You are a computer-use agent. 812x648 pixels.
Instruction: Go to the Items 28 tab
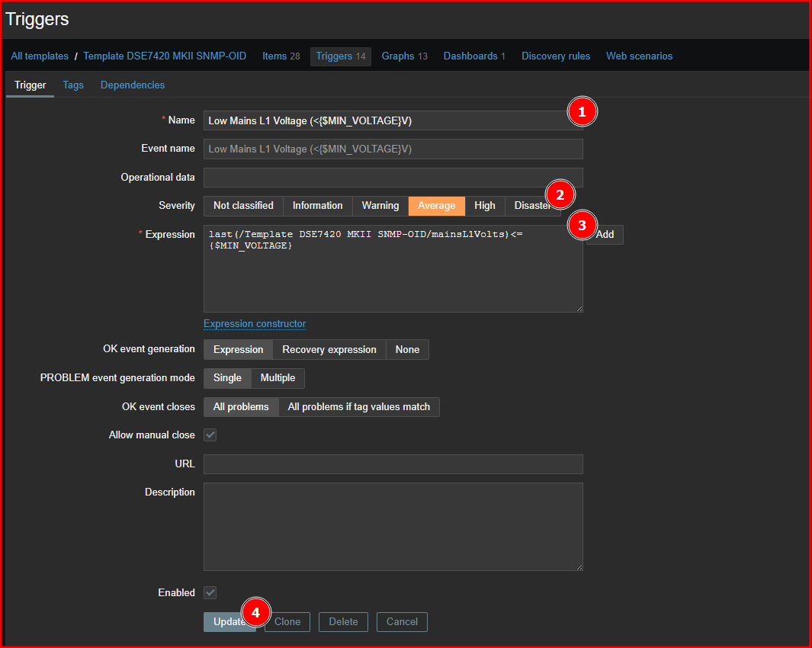[281, 56]
